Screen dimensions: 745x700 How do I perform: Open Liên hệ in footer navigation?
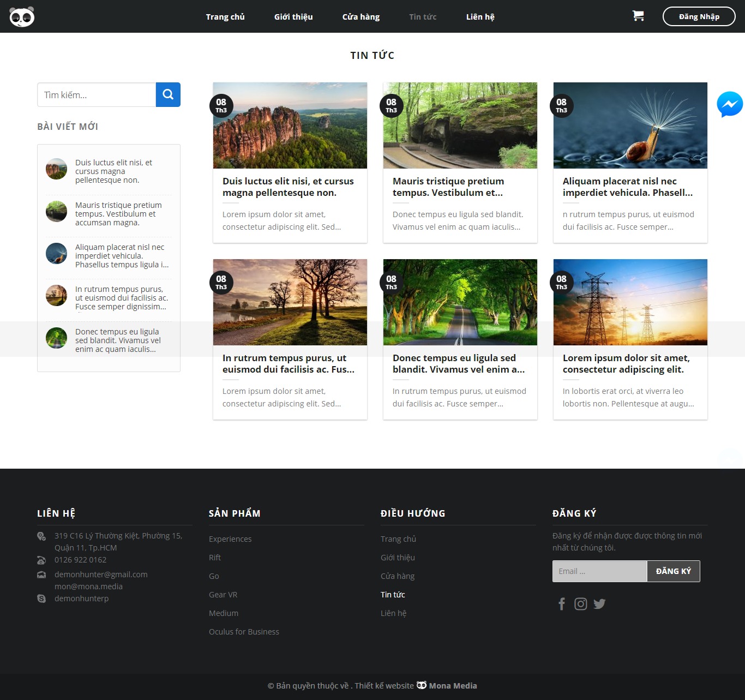393,613
